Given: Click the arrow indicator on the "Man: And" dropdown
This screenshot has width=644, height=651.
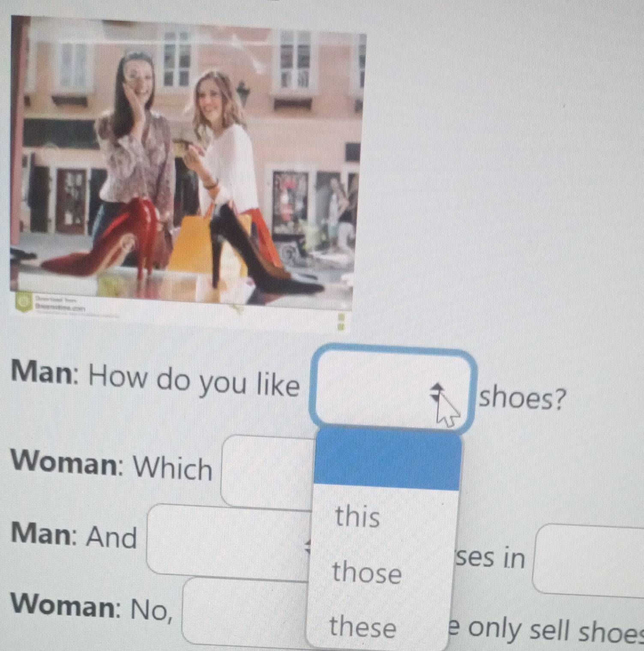Looking at the screenshot, I should 307,546.
